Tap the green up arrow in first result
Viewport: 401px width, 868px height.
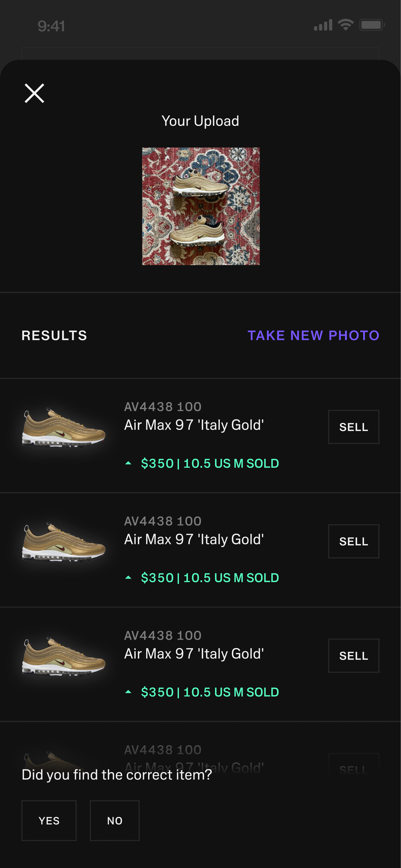point(128,463)
